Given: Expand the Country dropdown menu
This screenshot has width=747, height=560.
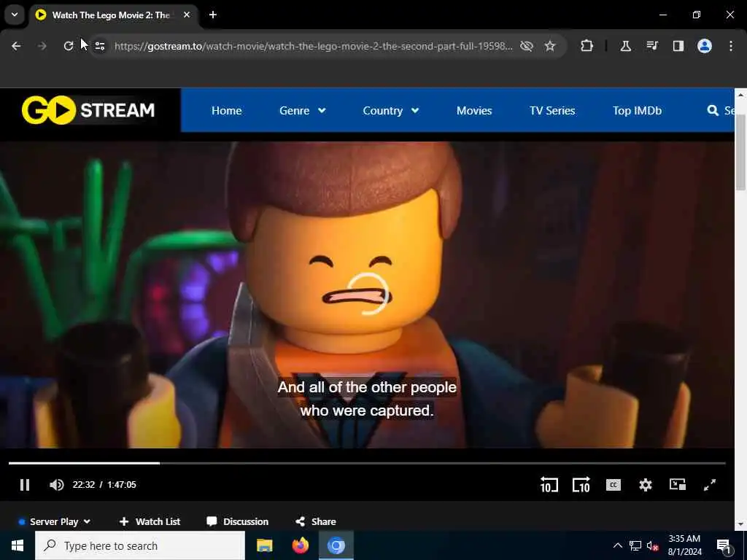Looking at the screenshot, I should [391, 111].
